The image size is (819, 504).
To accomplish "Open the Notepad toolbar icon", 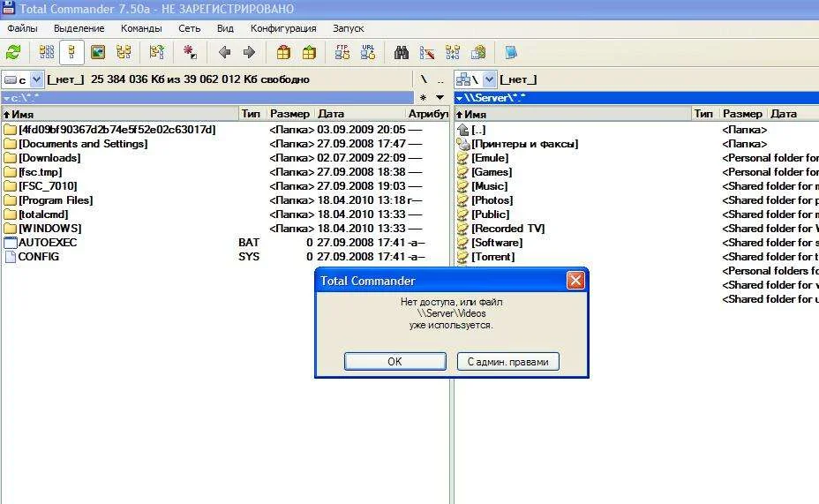I will click(x=511, y=52).
